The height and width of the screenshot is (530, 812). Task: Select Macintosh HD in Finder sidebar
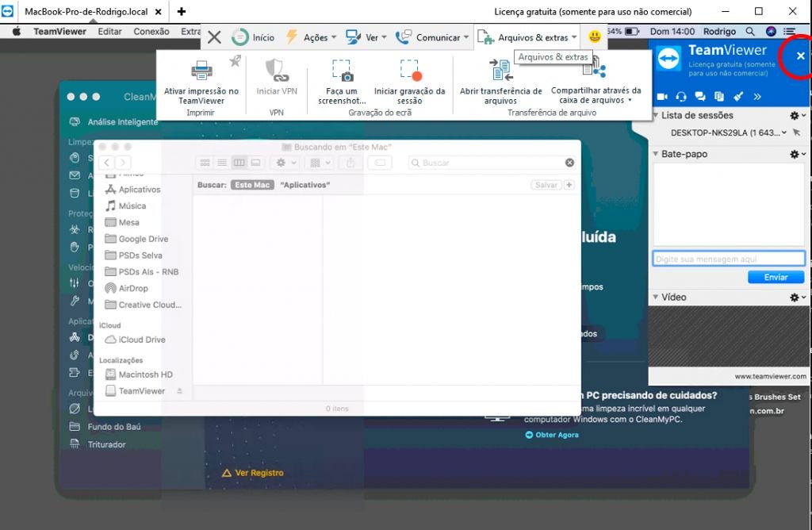pos(139,374)
